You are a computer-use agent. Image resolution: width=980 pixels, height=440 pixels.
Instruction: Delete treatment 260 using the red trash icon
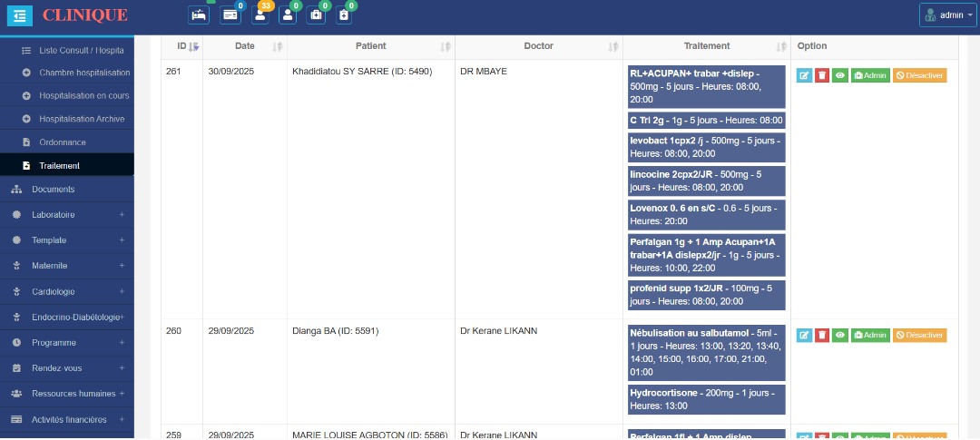point(821,336)
